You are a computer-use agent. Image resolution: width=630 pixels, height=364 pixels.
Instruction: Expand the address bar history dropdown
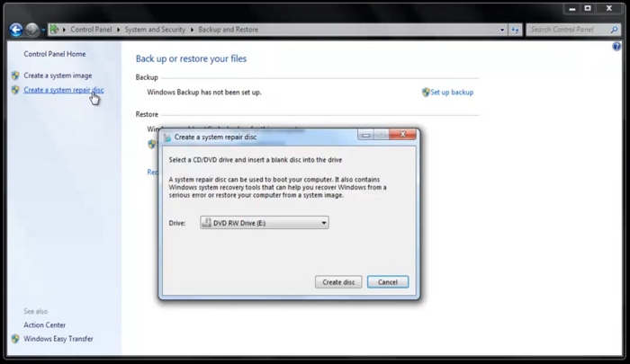click(x=502, y=30)
